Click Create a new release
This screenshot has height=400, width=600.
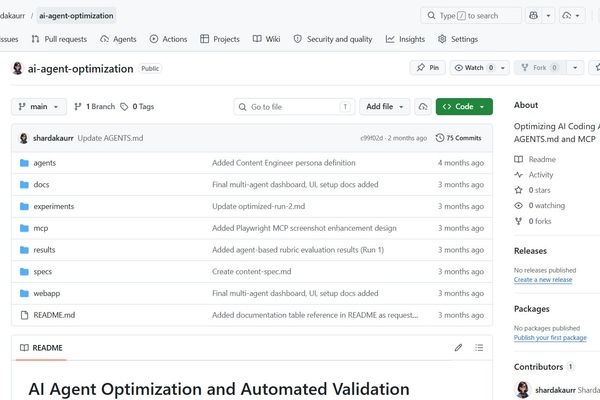(x=543, y=280)
